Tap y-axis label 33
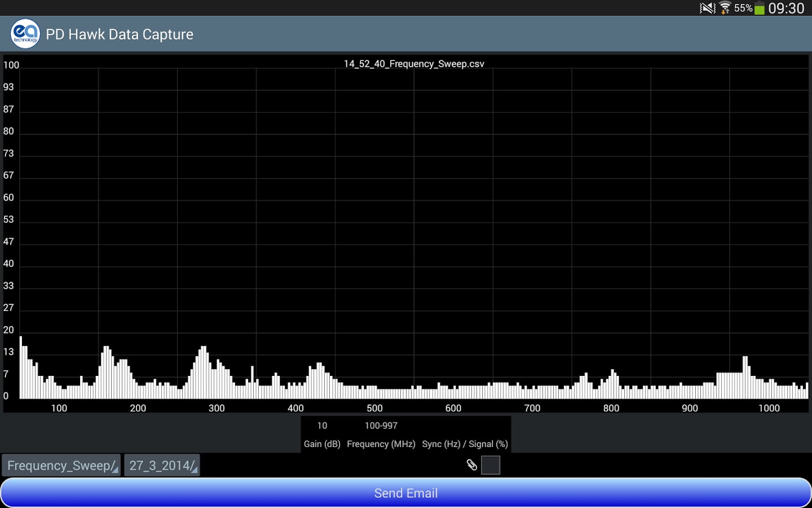Viewport: 812px width, 508px height. click(x=8, y=286)
